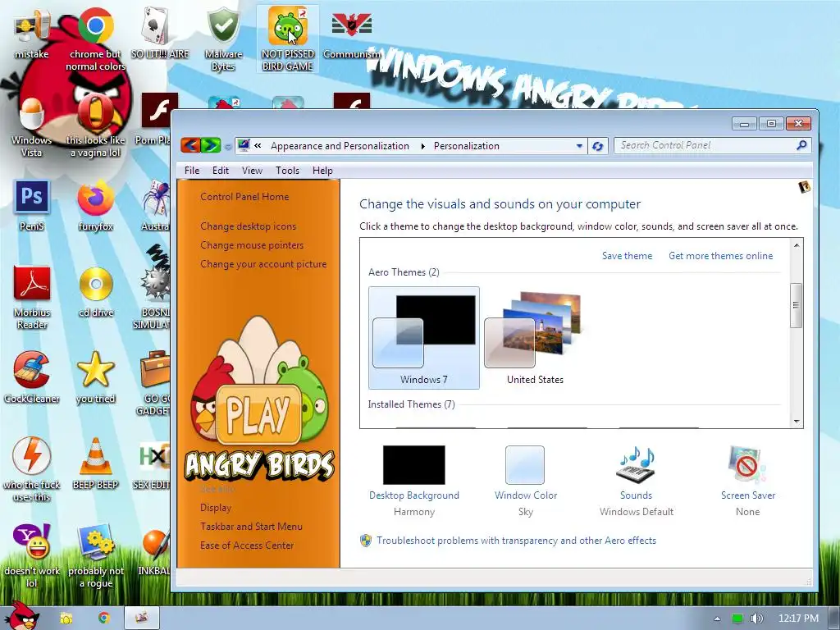This screenshot has width=840, height=630.
Task: Open the Edit menu
Action: (220, 171)
